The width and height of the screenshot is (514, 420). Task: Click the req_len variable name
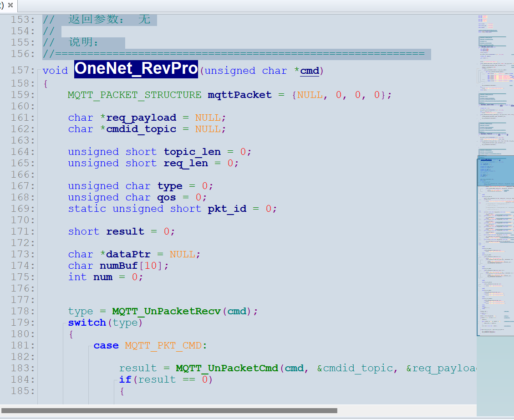pos(186,163)
